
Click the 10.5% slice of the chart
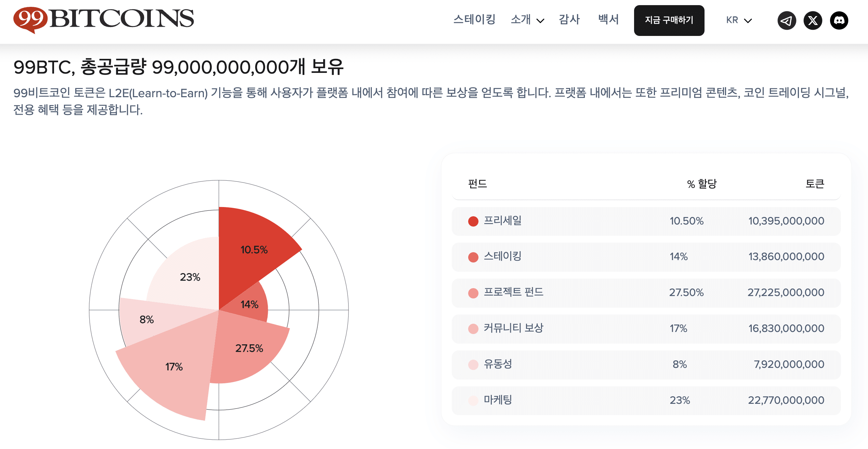click(x=254, y=250)
